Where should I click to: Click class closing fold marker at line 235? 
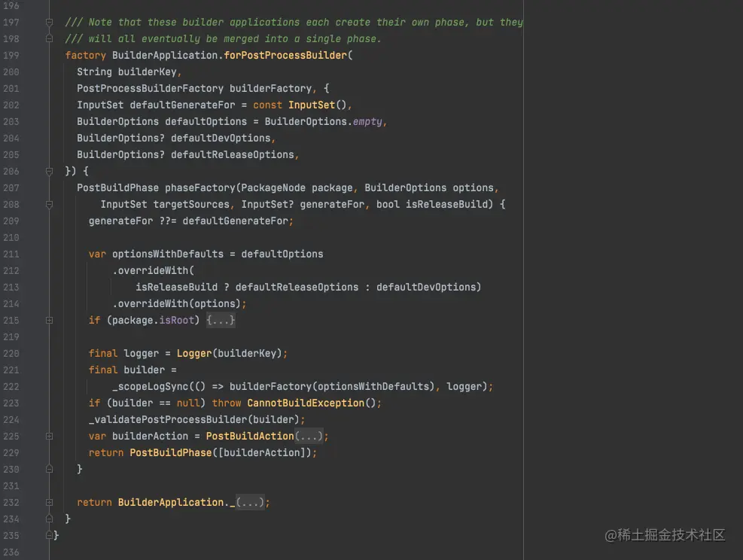[49, 535]
